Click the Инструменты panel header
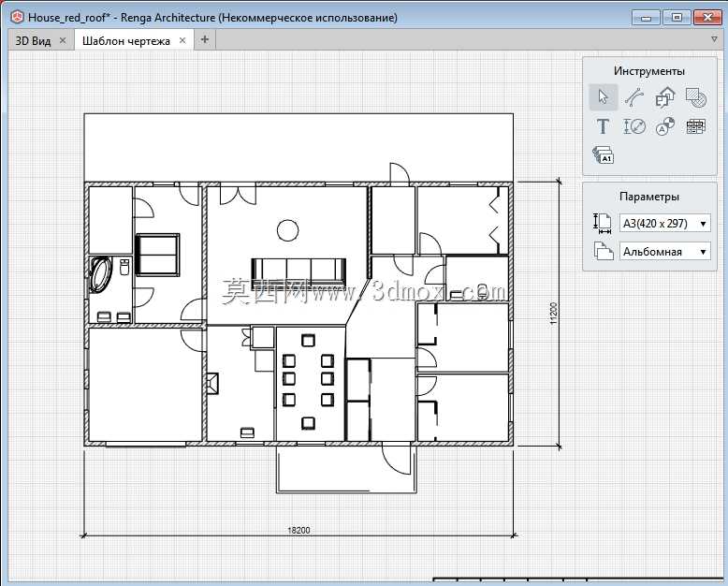Image resolution: width=728 pixels, height=586 pixels. pyautogui.click(x=649, y=71)
